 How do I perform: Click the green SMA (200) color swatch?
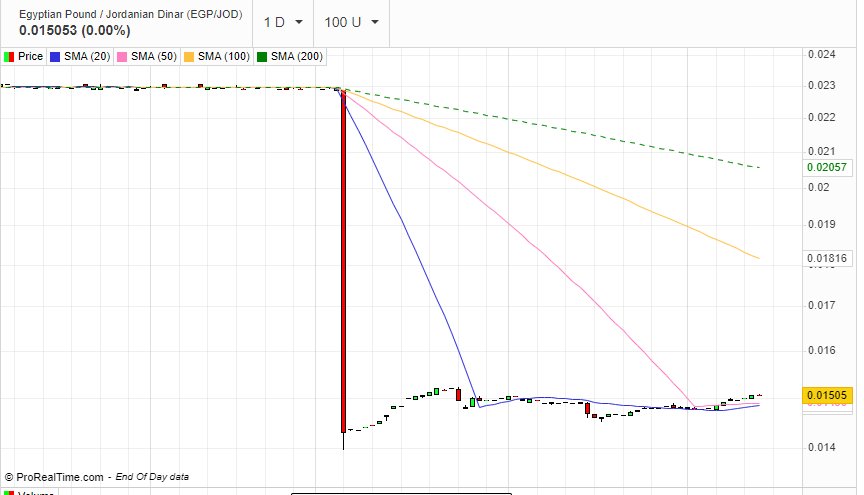pyautogui.click(x=262, y=57)
